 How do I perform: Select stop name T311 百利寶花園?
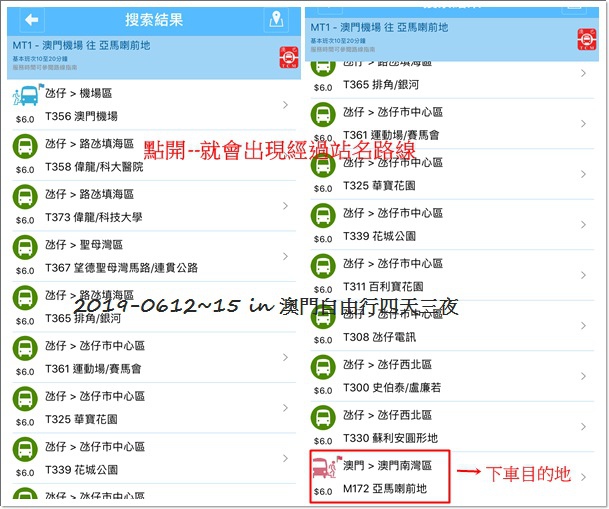[383, 286]
